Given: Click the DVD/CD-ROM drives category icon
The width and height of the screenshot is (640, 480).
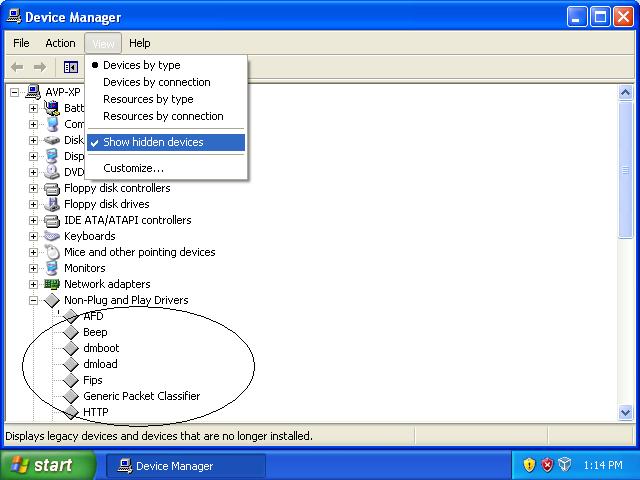Looking at the screenshot, I should [x=52, y=172].
